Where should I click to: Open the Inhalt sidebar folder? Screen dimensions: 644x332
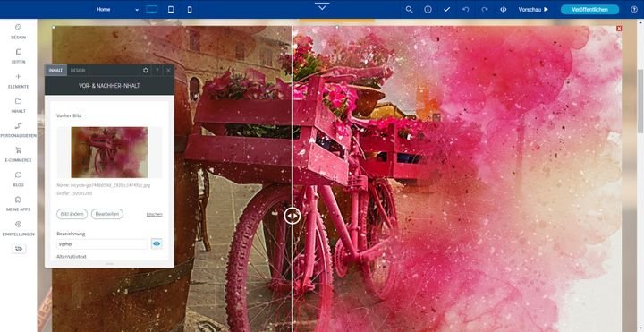[18, 106]
